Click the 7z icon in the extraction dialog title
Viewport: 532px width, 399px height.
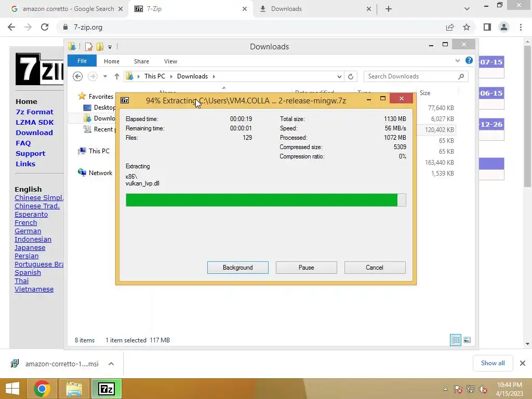[125, 100]
